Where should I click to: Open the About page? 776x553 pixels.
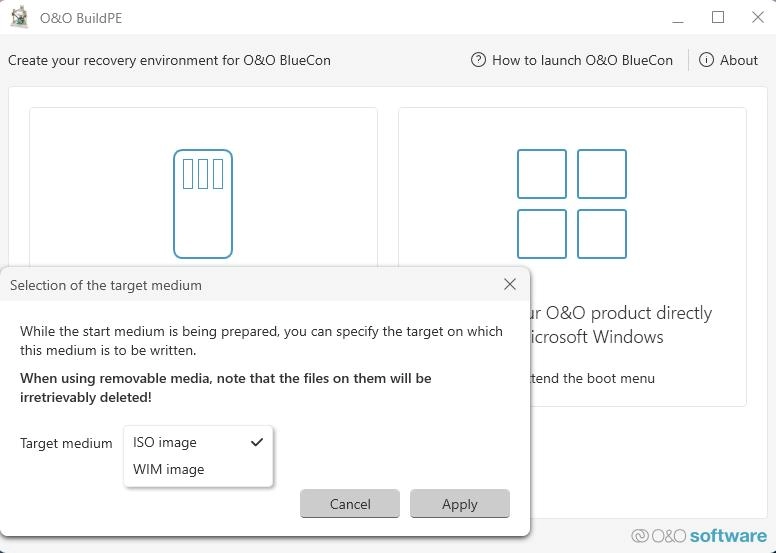coord(728,60)
